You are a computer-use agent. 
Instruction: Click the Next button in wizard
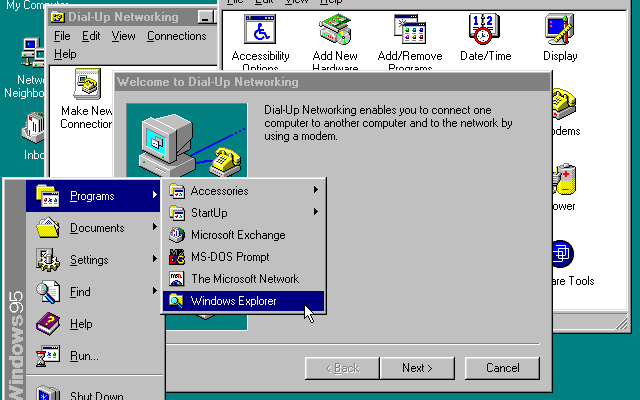point(417,368)
